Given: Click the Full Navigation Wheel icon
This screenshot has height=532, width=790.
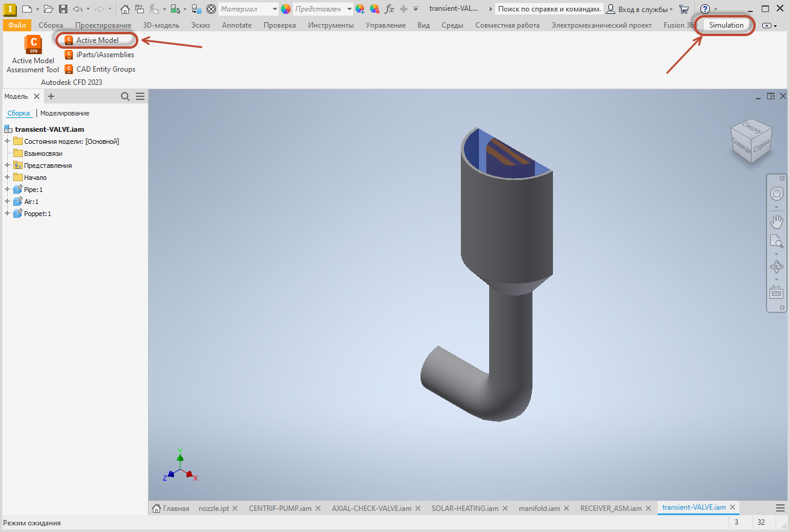Looking at the screenshot, I should click(x=777, y=194).
